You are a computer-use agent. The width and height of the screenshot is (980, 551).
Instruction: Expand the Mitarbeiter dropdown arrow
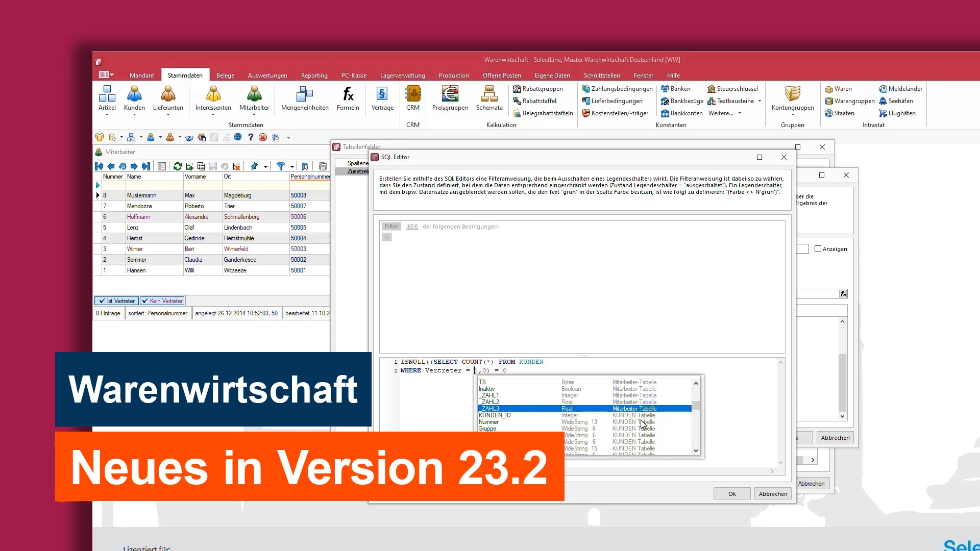254,115
